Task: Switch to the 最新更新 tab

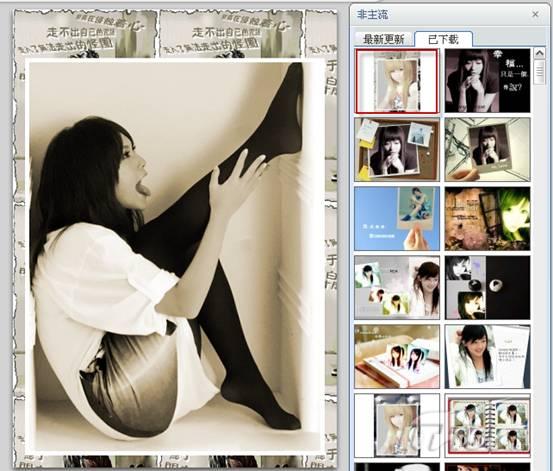Action: (x=384, y=39)
